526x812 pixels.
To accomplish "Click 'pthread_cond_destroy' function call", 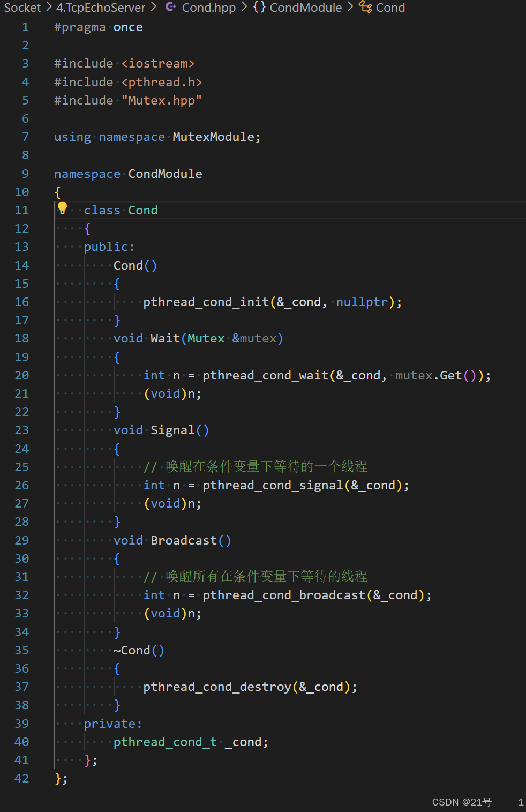I will click(x=217, y=687).
